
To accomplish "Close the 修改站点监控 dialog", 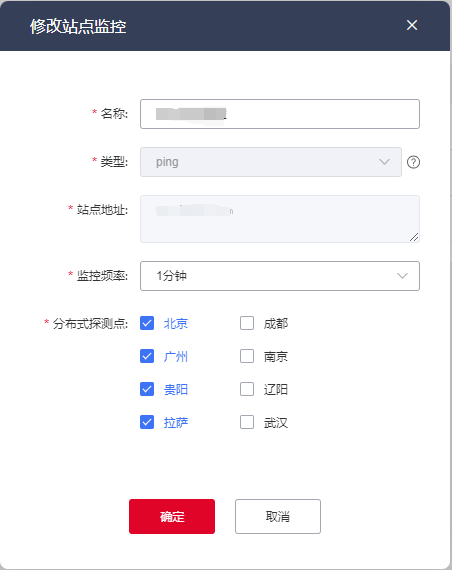I will click(412, 25).
